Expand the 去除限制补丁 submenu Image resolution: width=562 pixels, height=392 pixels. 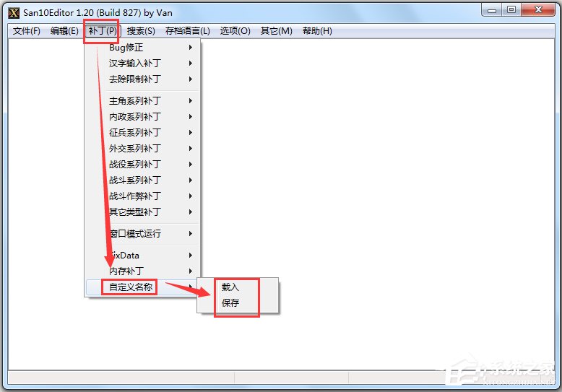142,79
